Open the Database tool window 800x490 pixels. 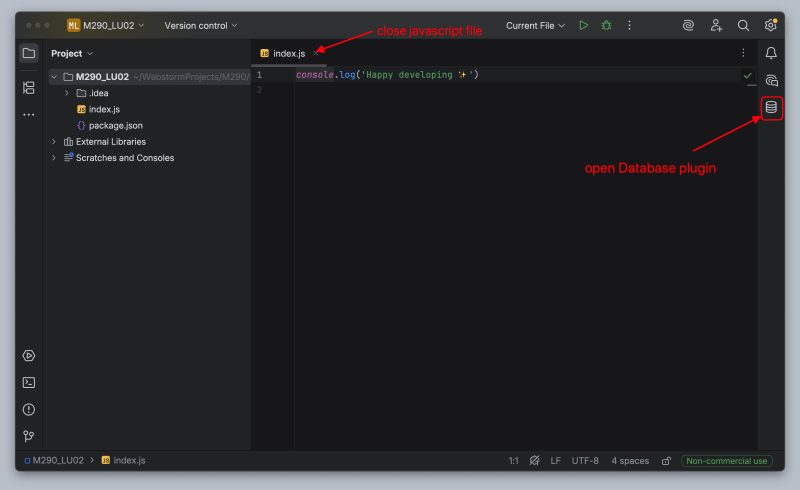pyautogui.click(x=771, y=108)
